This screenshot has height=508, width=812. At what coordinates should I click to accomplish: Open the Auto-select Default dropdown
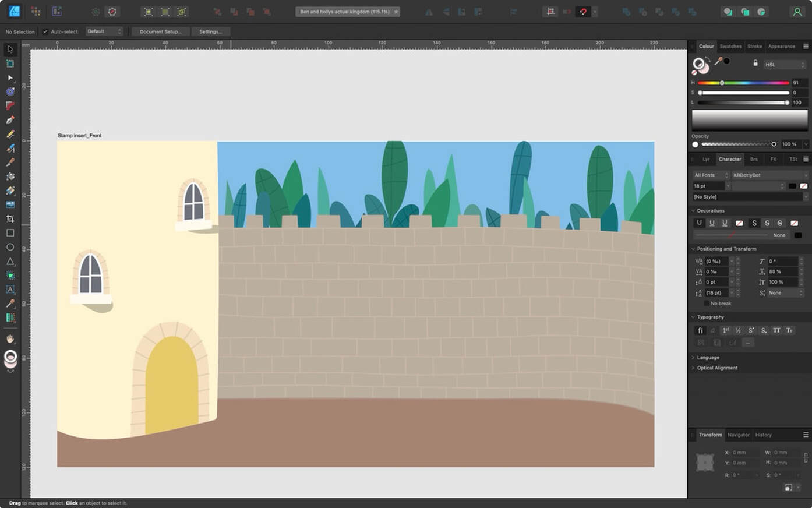click(x=104, y=31)
